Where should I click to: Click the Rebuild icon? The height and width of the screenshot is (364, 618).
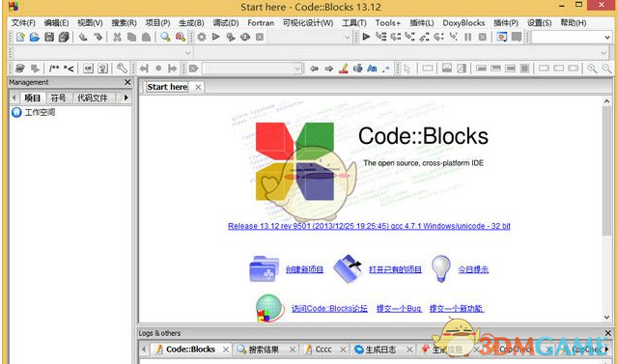(x=245, y=37)
